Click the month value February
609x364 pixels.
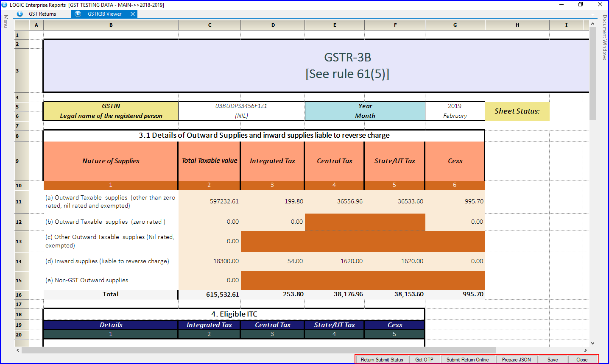(x=455, y=116)
